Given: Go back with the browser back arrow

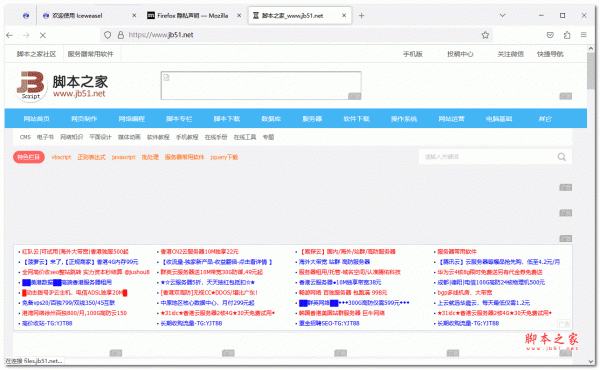Looking at the screenshot, I should click(x=10, y=35).
